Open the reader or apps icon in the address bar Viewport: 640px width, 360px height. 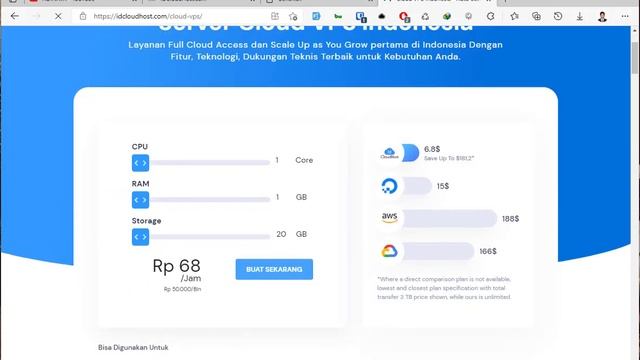pos(275,16)
